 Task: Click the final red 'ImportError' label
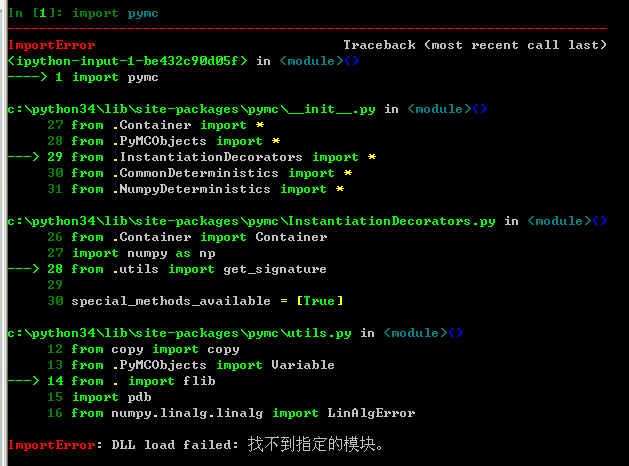(x=52, y=445)
